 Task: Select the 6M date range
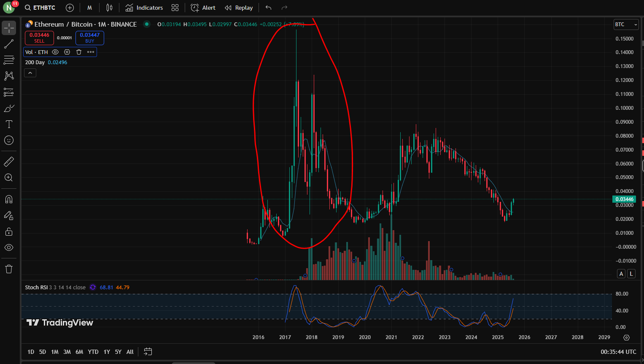click(79, 352)
